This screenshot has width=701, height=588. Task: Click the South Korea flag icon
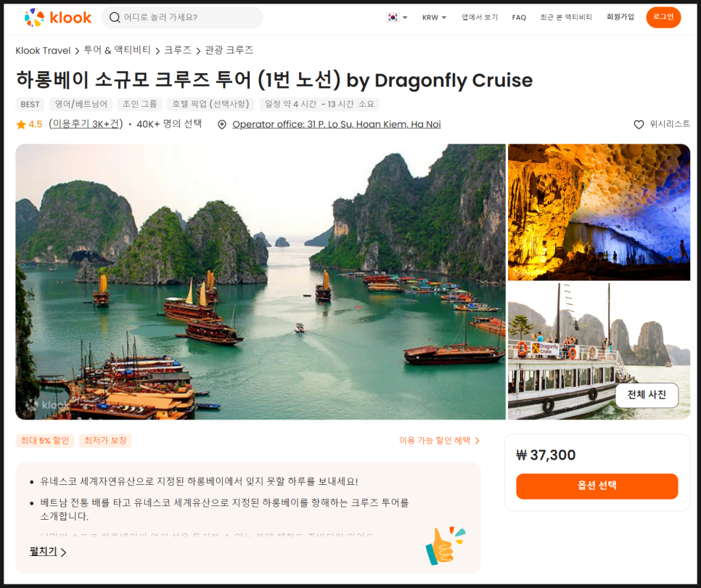[x=393, y=17]
